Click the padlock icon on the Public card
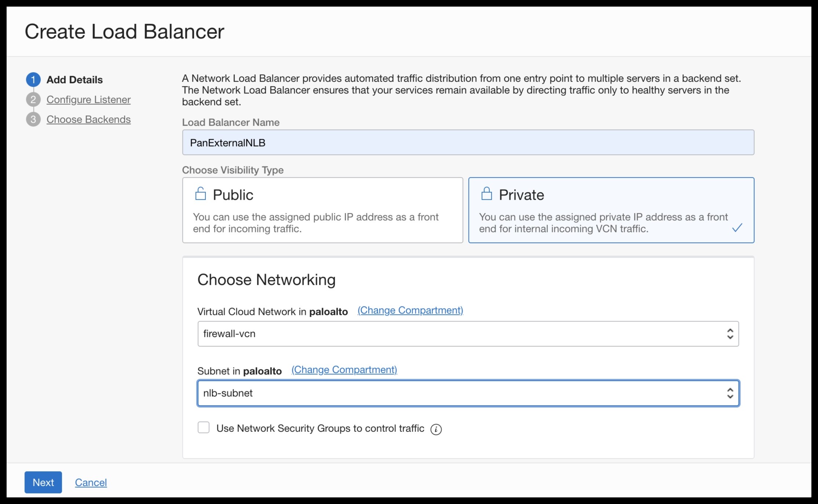This screenshot has height=504, width=818. (200, 194)
